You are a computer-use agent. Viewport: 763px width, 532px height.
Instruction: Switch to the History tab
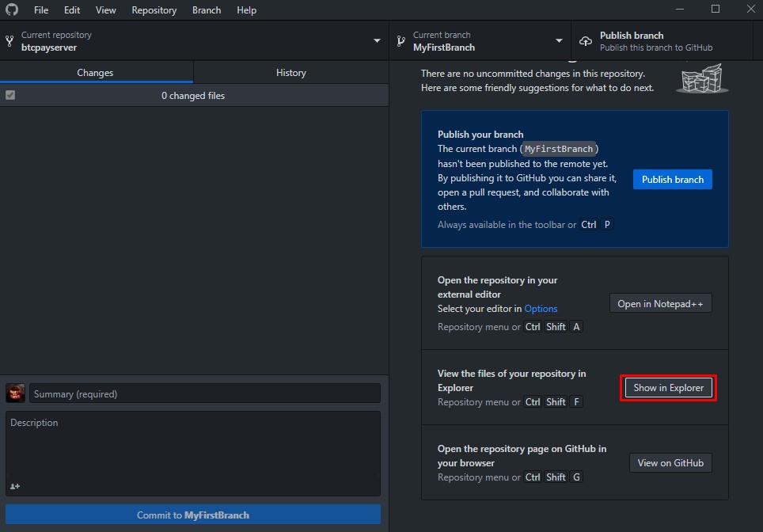click(290, 73)
